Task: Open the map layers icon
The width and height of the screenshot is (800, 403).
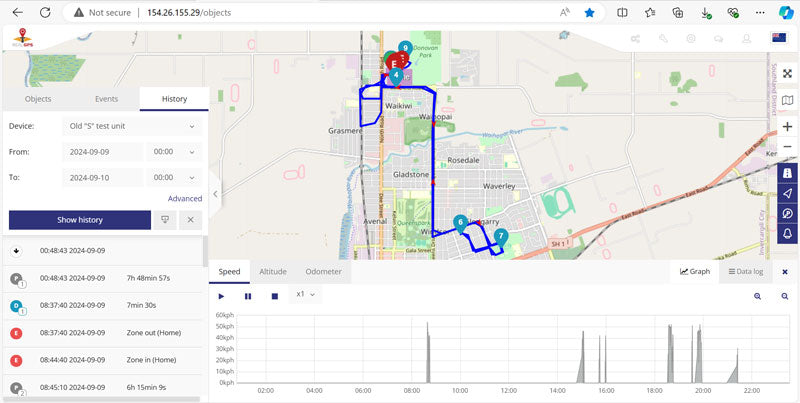Action: point(788,100)
